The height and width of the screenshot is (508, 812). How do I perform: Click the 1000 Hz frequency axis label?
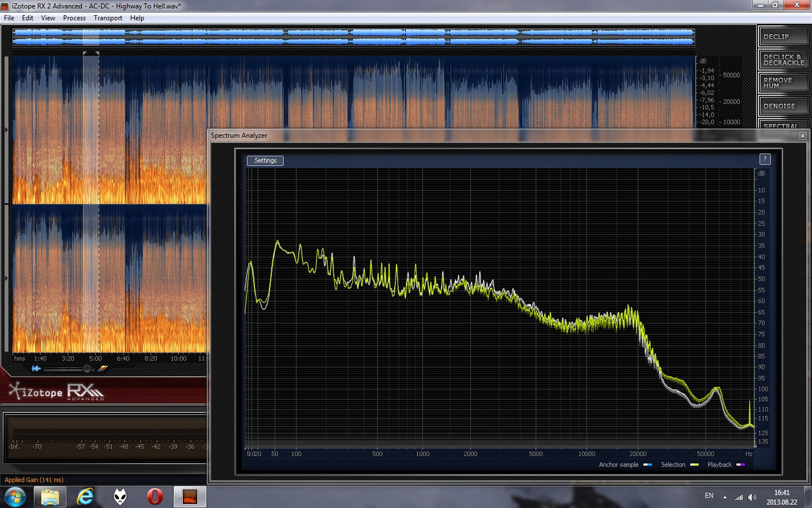422,454
